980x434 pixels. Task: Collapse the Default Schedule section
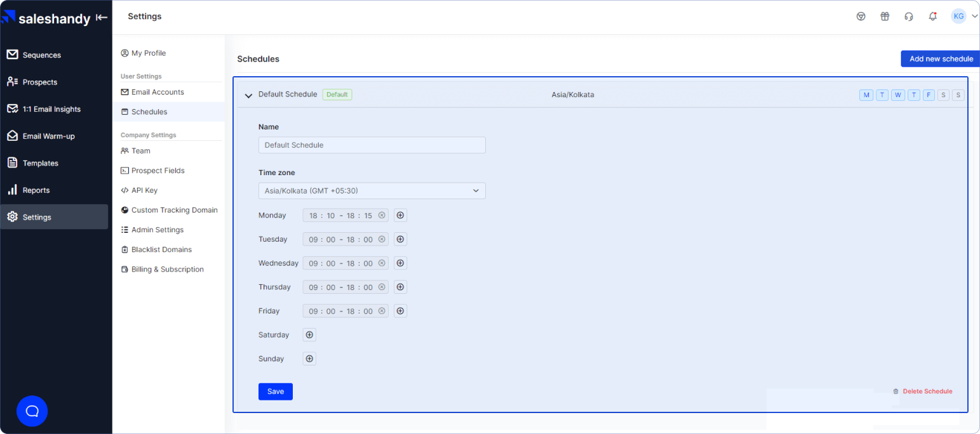pyautogui.click(x=248, y=95)
